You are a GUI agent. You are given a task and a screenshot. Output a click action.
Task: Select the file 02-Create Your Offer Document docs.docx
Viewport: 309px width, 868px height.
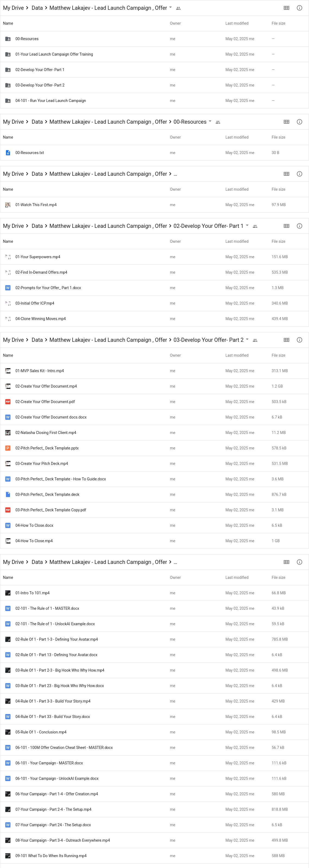(x=154, y=417)
